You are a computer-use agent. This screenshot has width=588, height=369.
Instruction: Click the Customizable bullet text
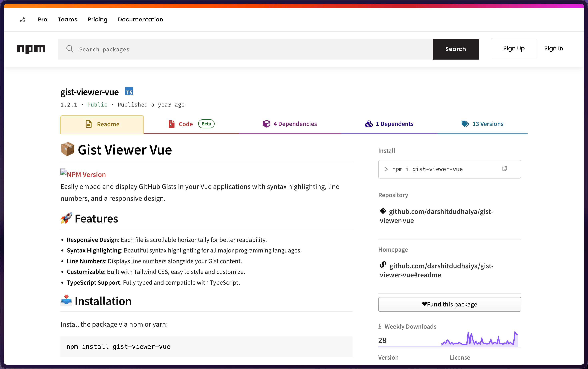click(x=156, y=272)
